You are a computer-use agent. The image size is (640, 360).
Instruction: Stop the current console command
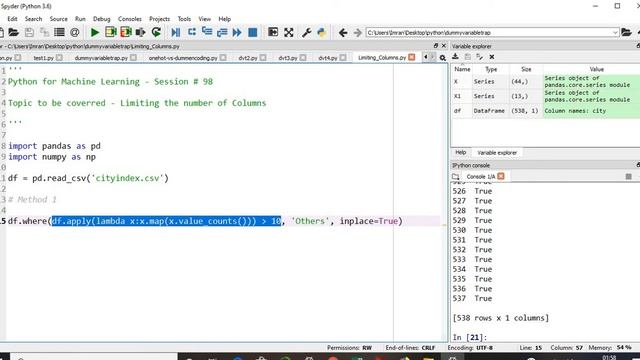[x=629, y=176]
